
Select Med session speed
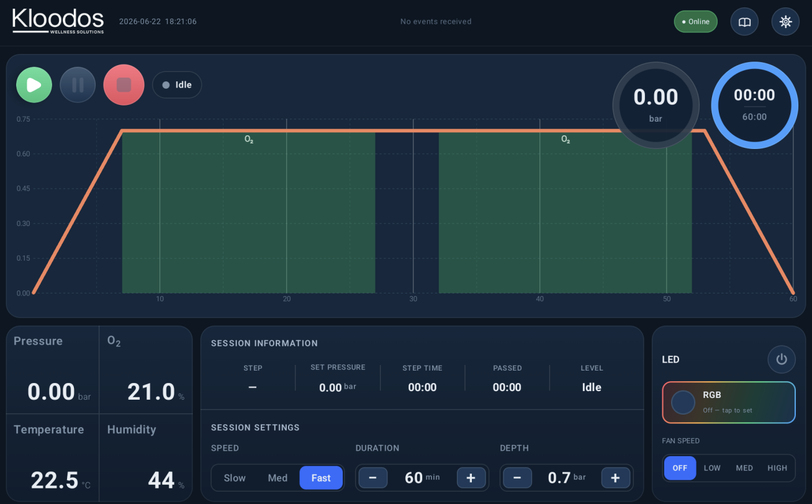pos(277,478)
